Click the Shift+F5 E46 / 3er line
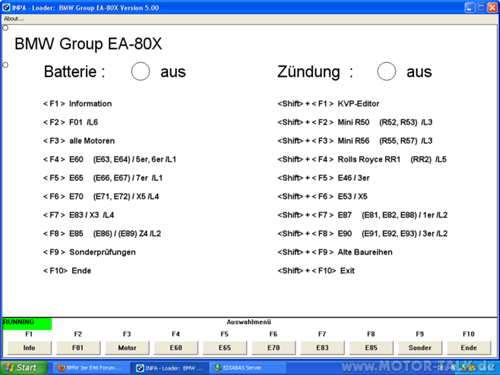The height and width of the screenshot is (375, 500). coord(323,178)
